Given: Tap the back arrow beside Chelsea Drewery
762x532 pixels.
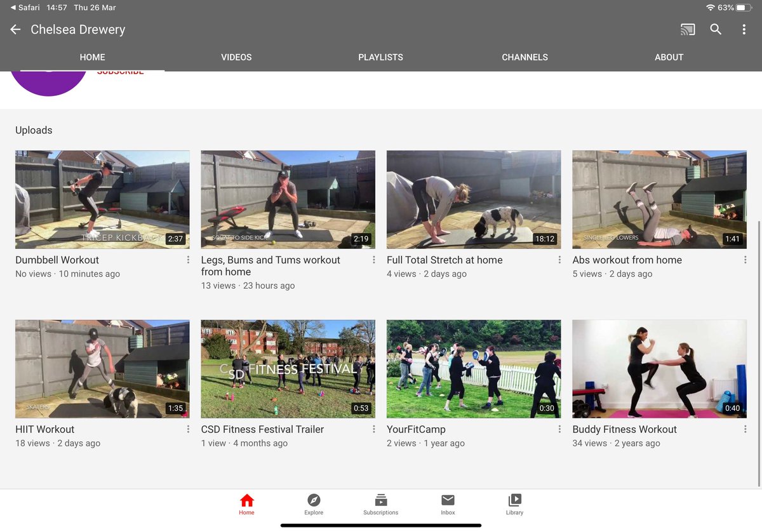Looking at the screenshot, I should (15, 29).
